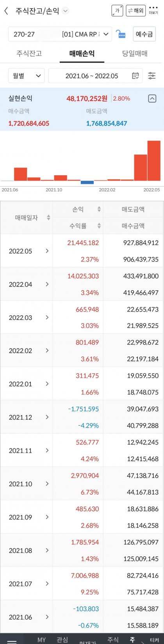Switch to the 주식잔고 tab
164x644 pixels.
tap(29, 53)
